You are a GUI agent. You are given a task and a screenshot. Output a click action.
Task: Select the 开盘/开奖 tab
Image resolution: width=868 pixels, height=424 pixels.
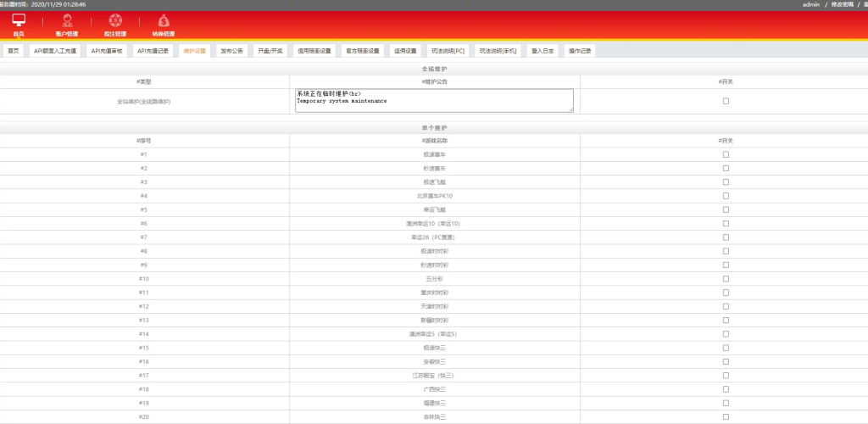click(x=271, y=51)
